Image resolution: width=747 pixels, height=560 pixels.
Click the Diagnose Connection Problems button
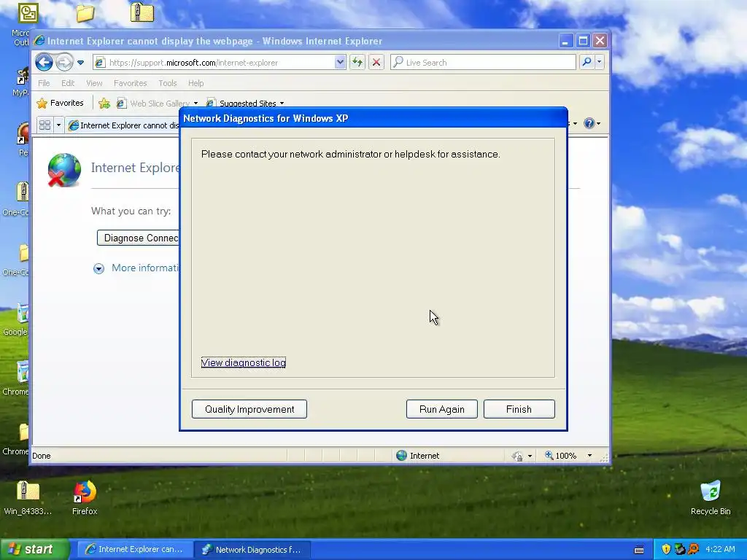(138, 238)
